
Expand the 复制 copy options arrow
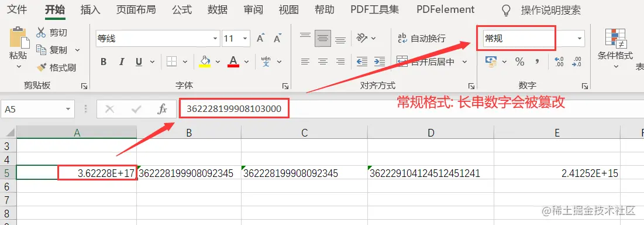coord(77,50)
